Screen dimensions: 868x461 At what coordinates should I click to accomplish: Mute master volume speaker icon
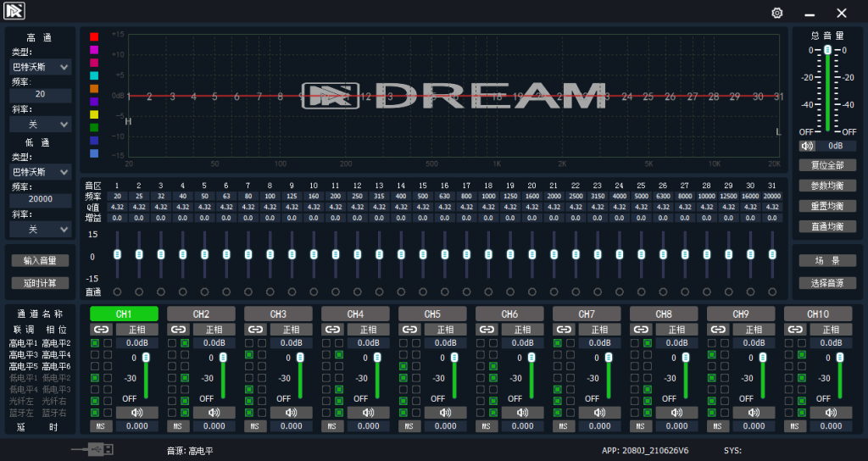pos(807,146)
